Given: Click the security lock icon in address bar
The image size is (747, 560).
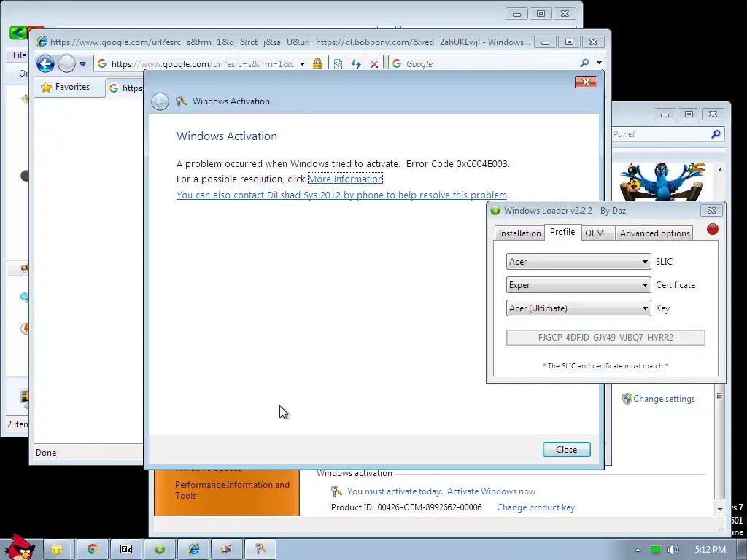Looking at the screenshot, I should (318, 64).
